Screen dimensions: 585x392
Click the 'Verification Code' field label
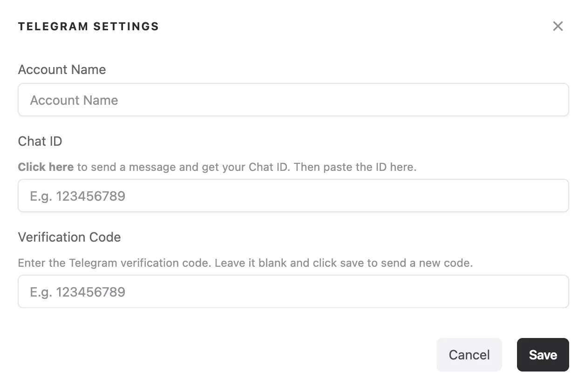[69, 237]
